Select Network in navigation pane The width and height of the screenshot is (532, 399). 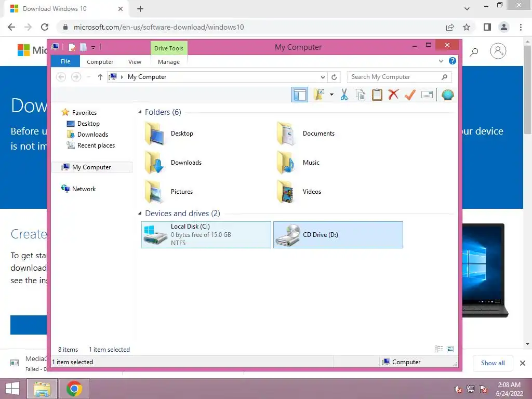[x=84, y=189]
